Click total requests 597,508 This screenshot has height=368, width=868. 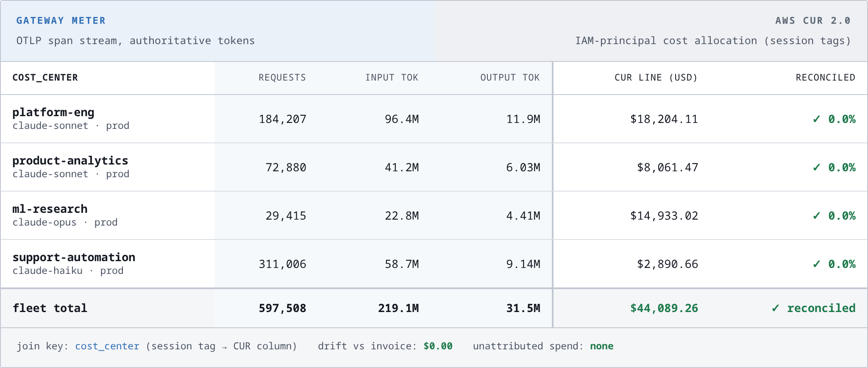tap(283, 308)
